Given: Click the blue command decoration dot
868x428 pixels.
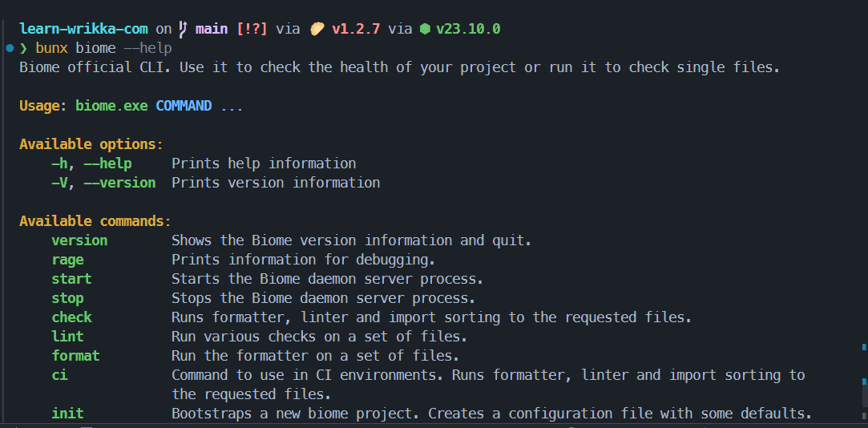Looking at the screenshot, I should 10,48.
